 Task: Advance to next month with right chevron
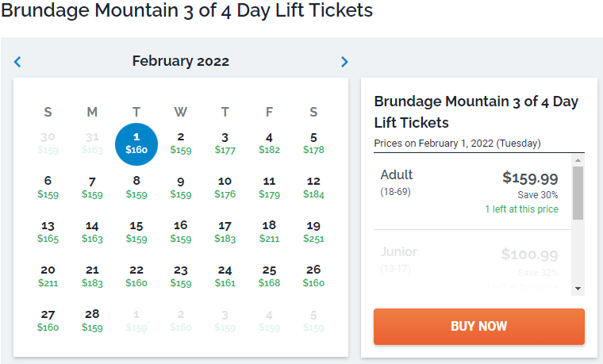(x=344, y=62)
